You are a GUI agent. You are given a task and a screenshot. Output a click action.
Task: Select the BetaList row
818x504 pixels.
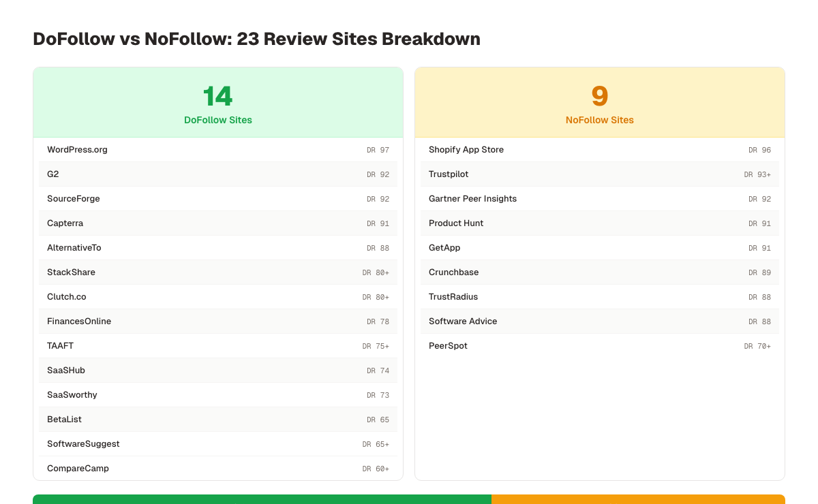(x=218, y=420)
